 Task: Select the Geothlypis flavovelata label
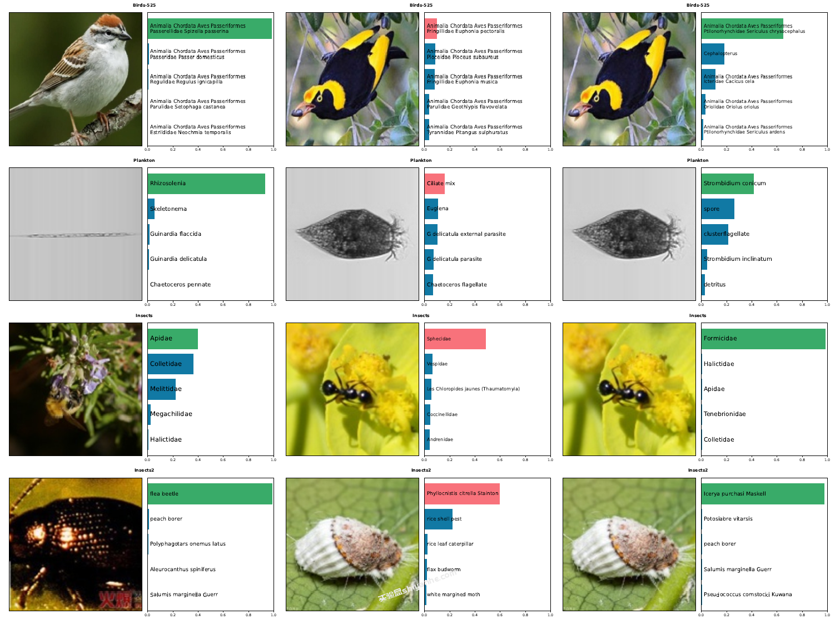click(474, 104)
